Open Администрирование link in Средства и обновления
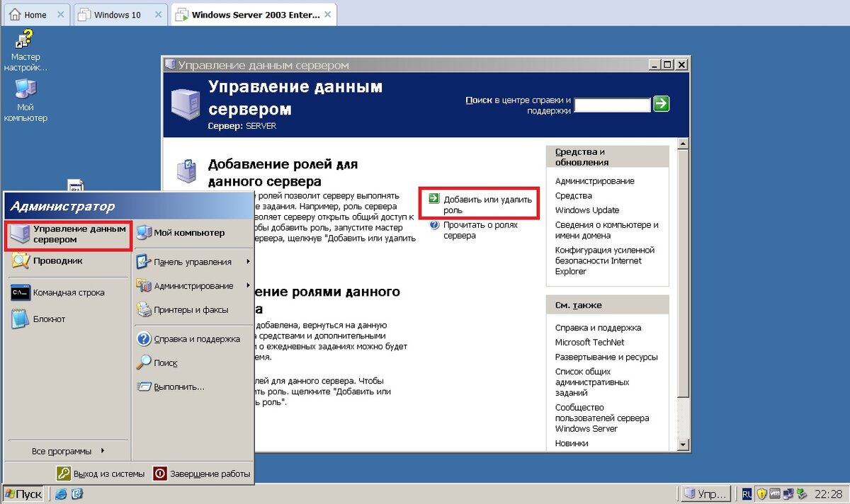 click(594, 181)
